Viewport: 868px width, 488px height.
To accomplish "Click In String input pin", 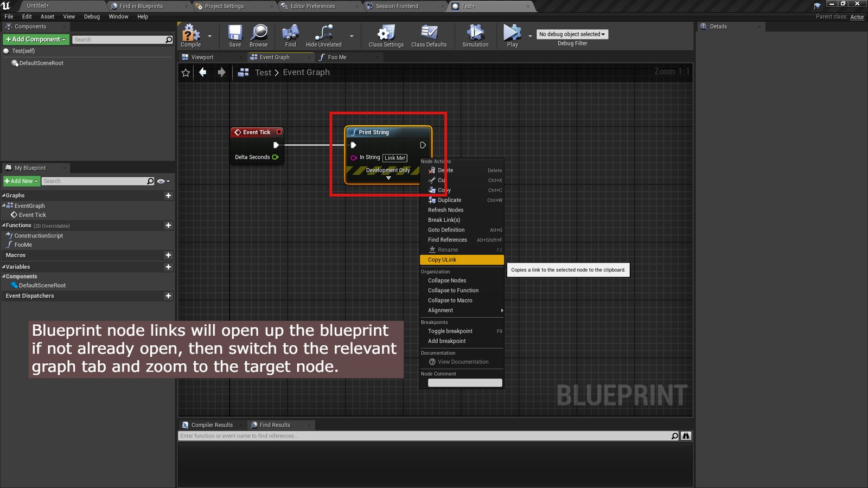I will [x=354, y=158].
